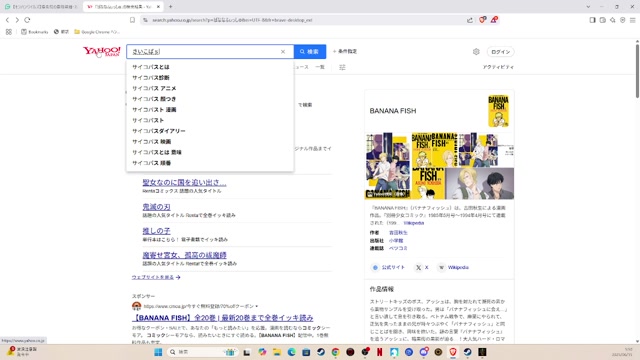This screenshot has height=360, width=640.
Task: Open the Windows Start button
Action: [x=158, y=352]
